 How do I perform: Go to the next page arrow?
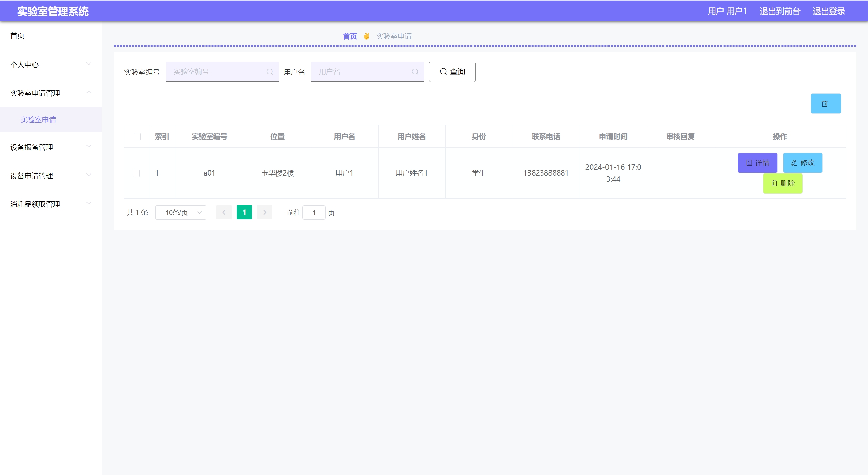tap(265, 213)
